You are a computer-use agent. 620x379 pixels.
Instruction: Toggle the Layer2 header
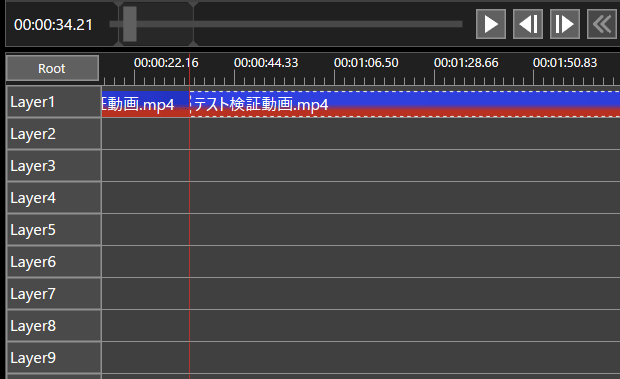[54, 134]
